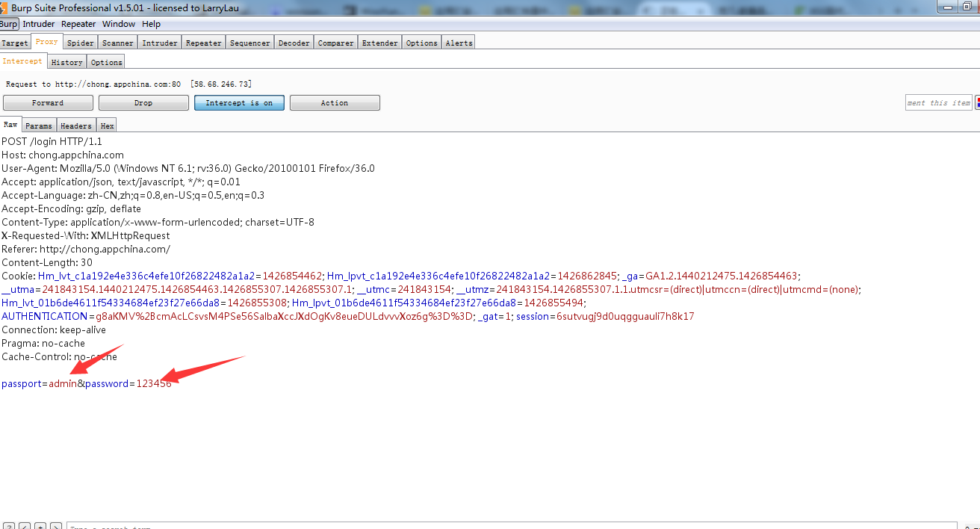Click the User-Agent header line
The width and height of the screenshot is (980, 529).
188,168
